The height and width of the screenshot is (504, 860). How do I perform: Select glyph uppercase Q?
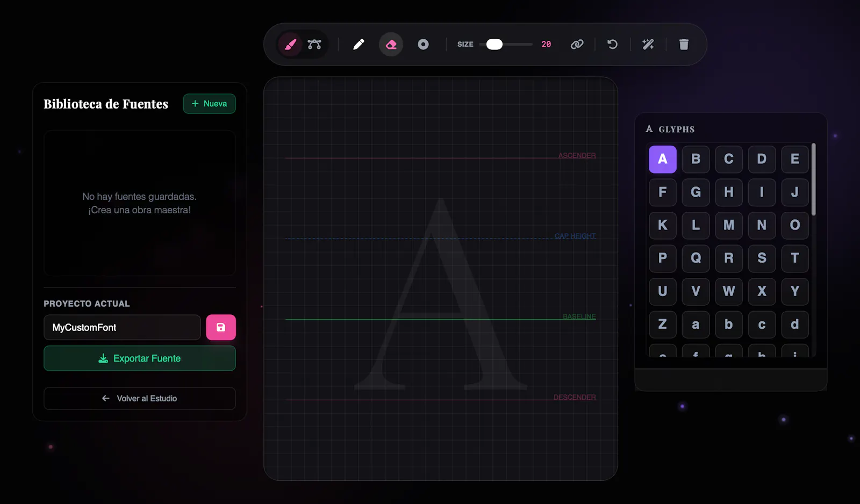[x=696, y=258]
